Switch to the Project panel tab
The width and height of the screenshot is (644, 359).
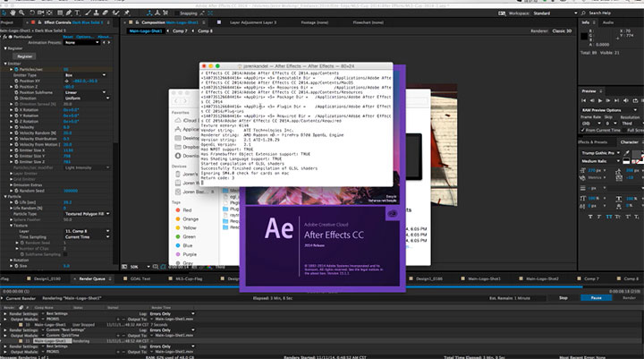point(7,22)
